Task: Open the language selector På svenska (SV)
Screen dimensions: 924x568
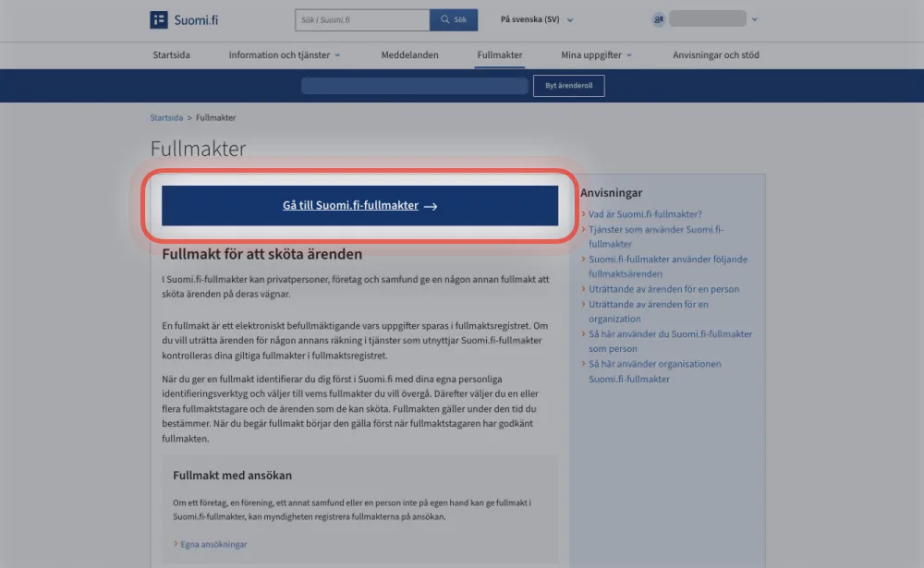Action: pyautogui.click(x=536, y=19)
